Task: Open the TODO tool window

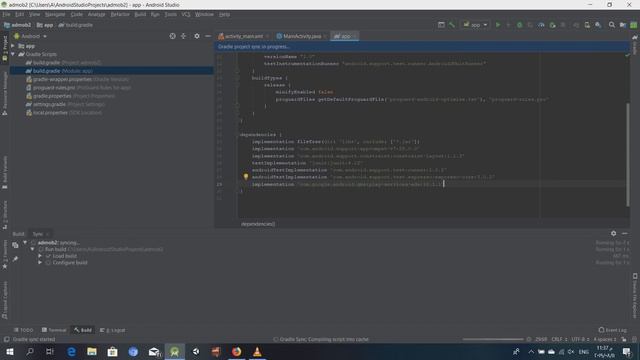Action: 23,330
